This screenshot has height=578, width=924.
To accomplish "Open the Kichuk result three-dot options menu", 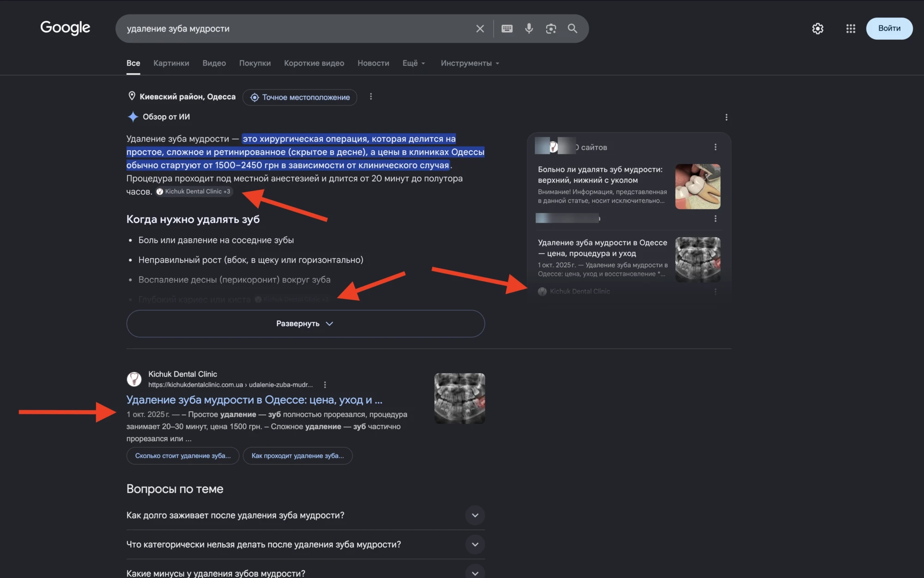I will click(x=325, y=385).
